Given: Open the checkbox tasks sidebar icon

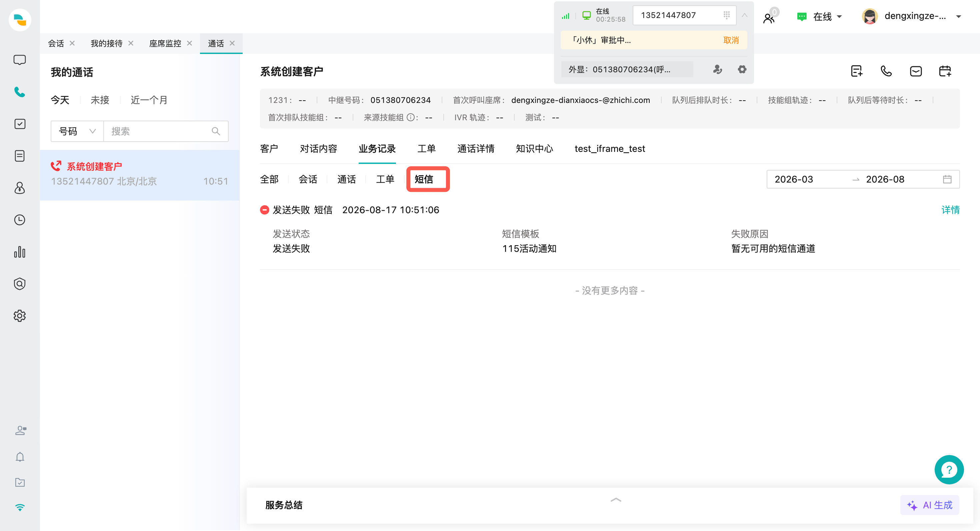Looking at the screenshot, I should (19, 124).
